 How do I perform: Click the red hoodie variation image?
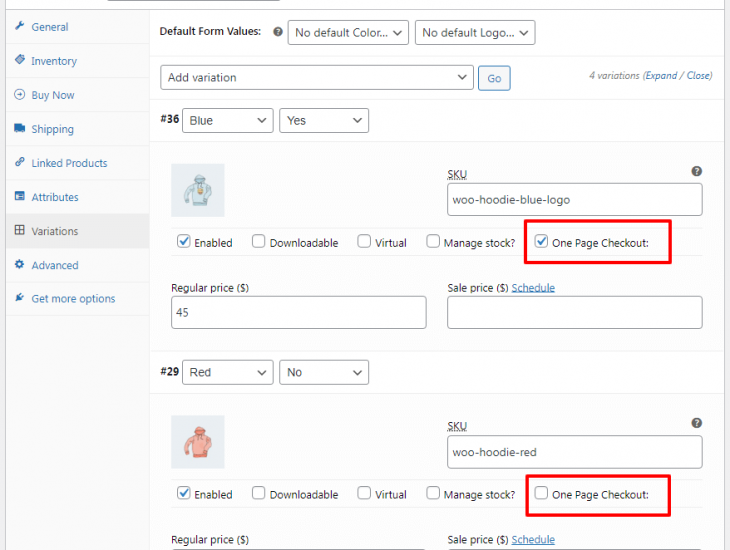click(198, 442)
